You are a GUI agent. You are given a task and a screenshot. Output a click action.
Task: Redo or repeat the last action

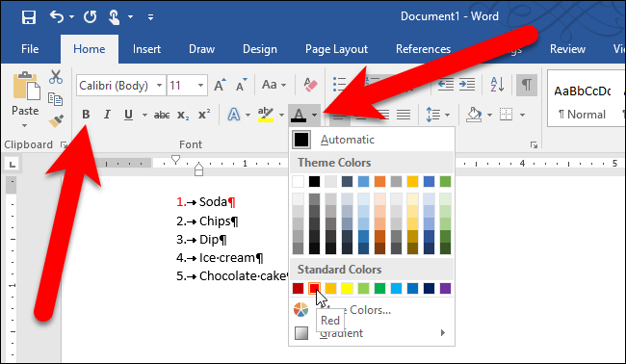(x=91, y=16)
